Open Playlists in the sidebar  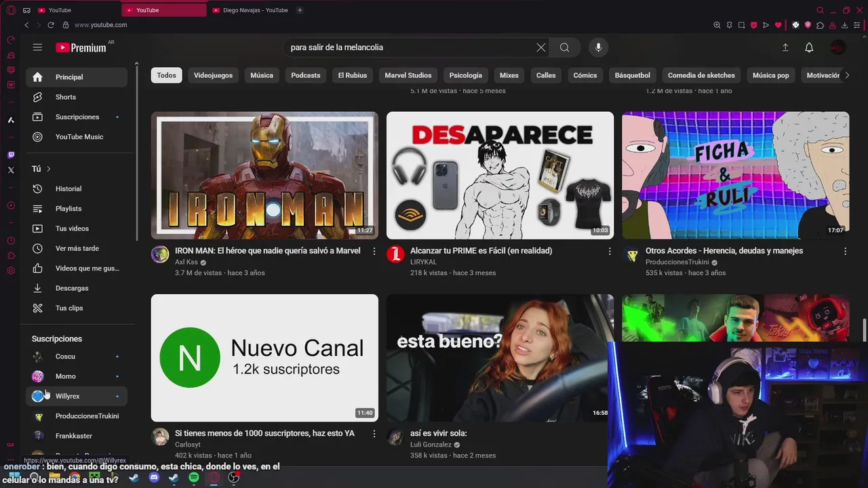(77, 209)
